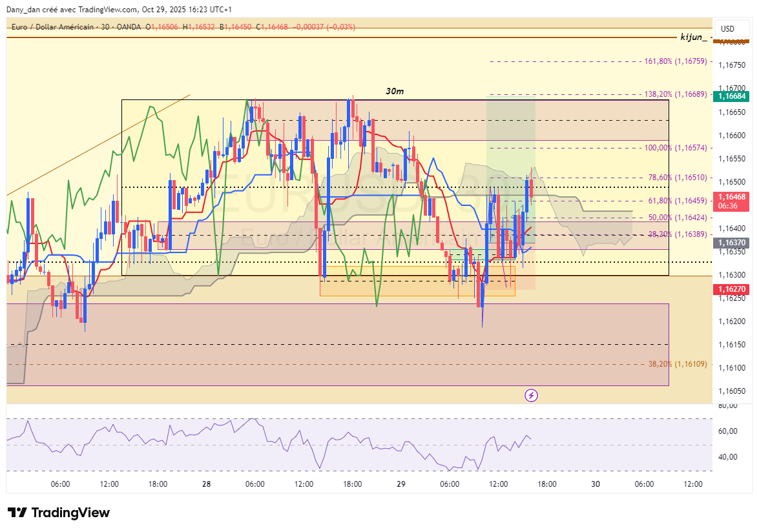Image resolution: width=759 pixels, height=532 pixels.
Task: Click the RSI 60,00 axis value
Action: (728, 431)
